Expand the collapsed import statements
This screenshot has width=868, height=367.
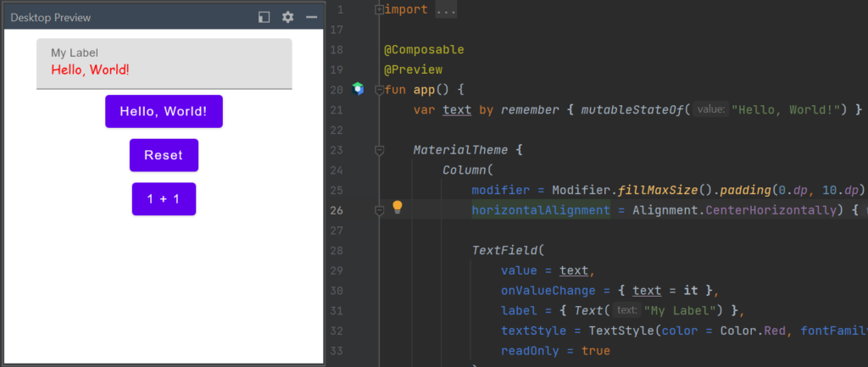coord(379,9)
